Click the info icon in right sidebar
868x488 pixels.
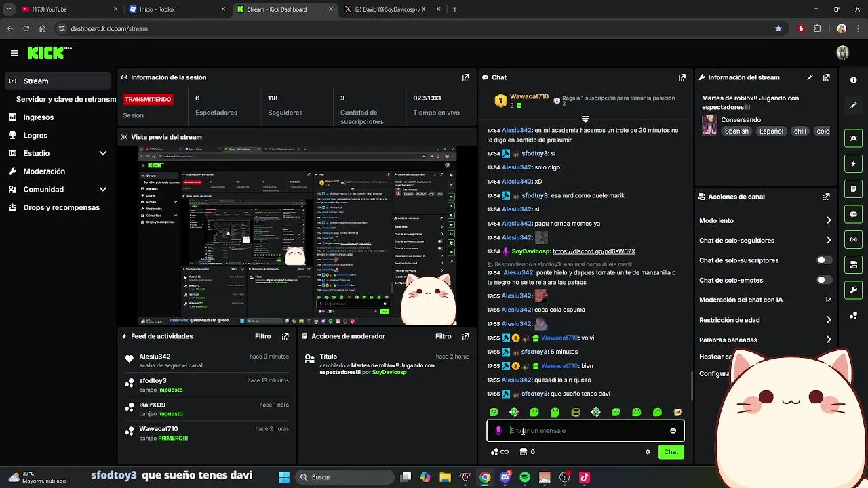854,80
